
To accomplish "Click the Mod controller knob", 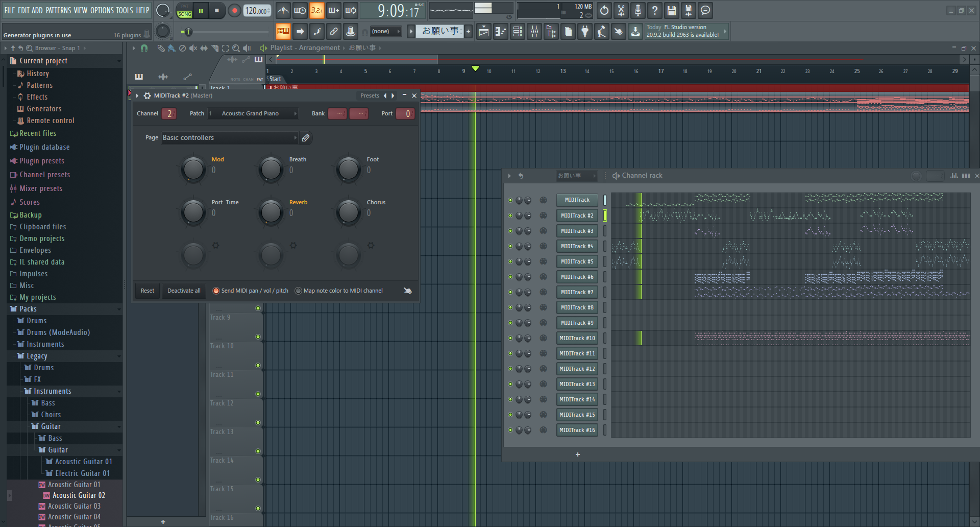I will [193, 169].
